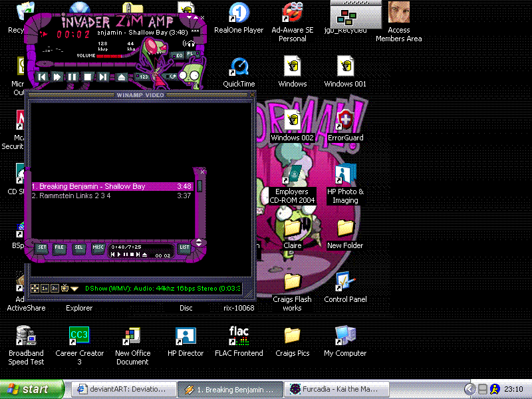Image resolution: width=532 pixels, height=399 pixels.
Task: Toggle the PL playlist window
Action: (x=191, y=54)
